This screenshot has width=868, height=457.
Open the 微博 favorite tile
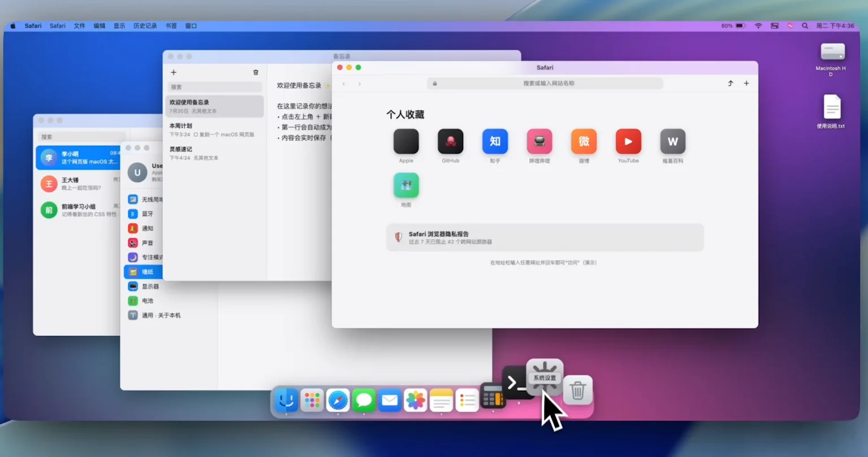click(584, 141)
